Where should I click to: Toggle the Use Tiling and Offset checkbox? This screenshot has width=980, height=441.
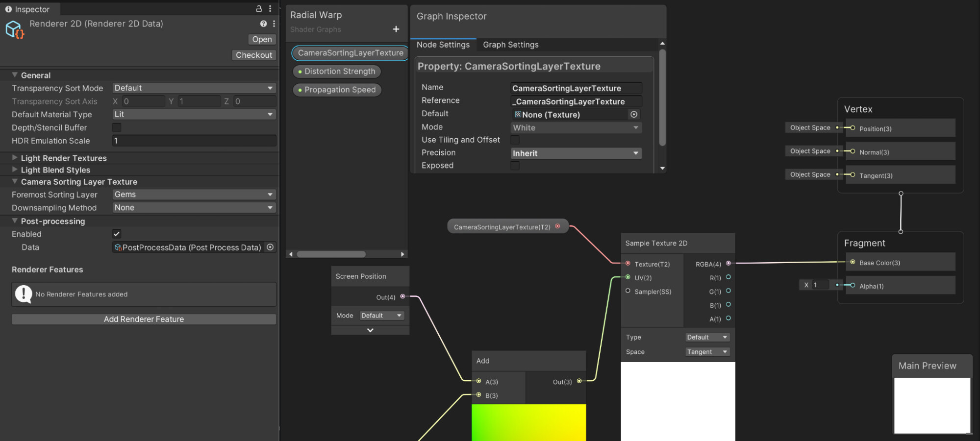point(515,140)
